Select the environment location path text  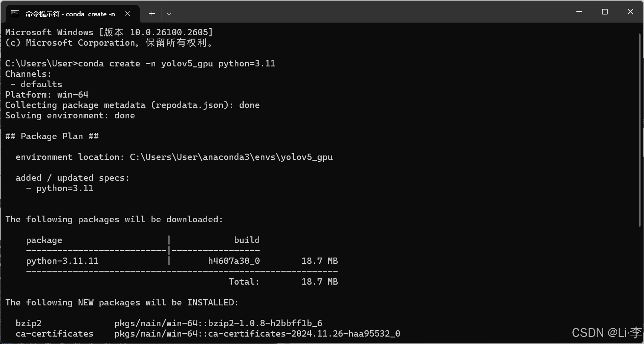click(x=174, y=157)
